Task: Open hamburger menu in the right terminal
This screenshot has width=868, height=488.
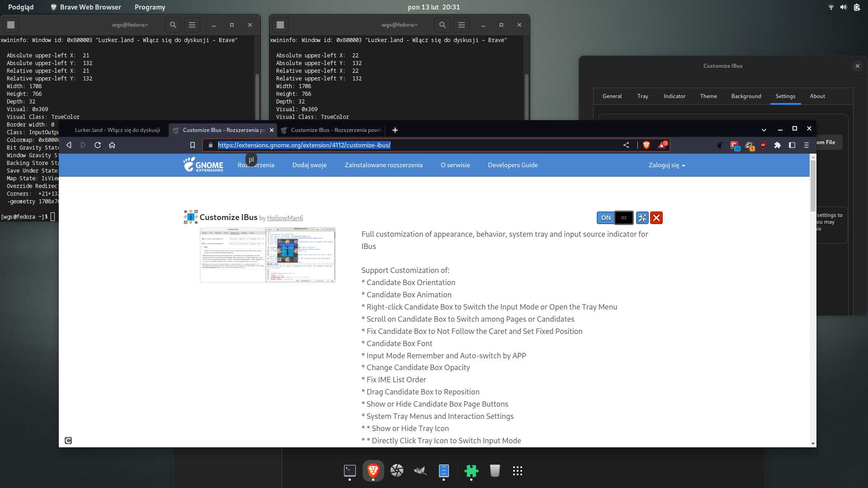Action: (x=462, y=25)
